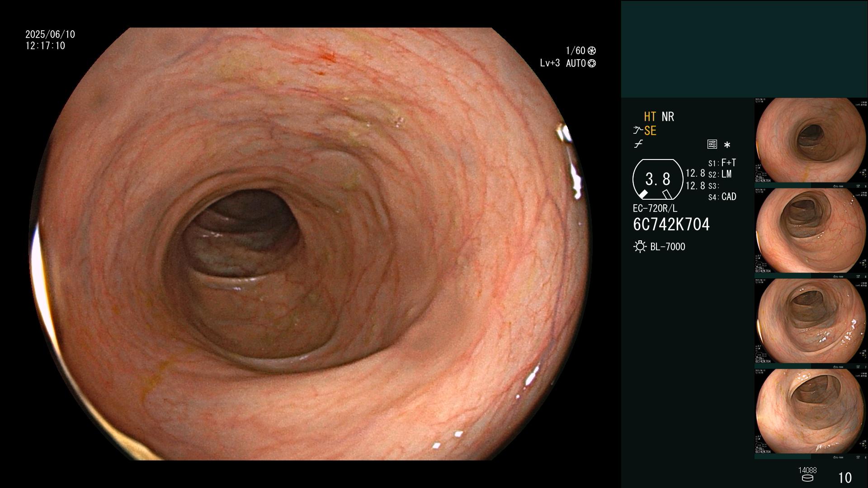Click the remaining storage count 14088
This screenshot has height=488, width=868.
[x=807, y=470]
